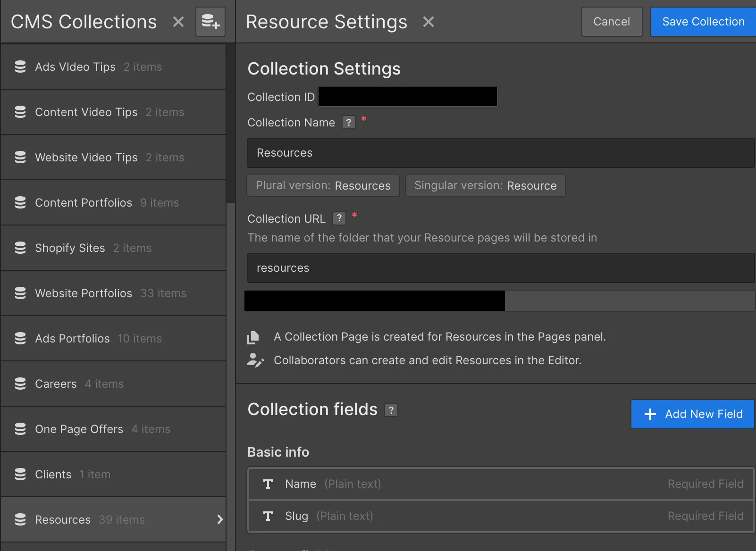Viewport: 756px width, 551px height.
Task: Click the database icon beside Ads Portfolios
Action: (20, 339)
